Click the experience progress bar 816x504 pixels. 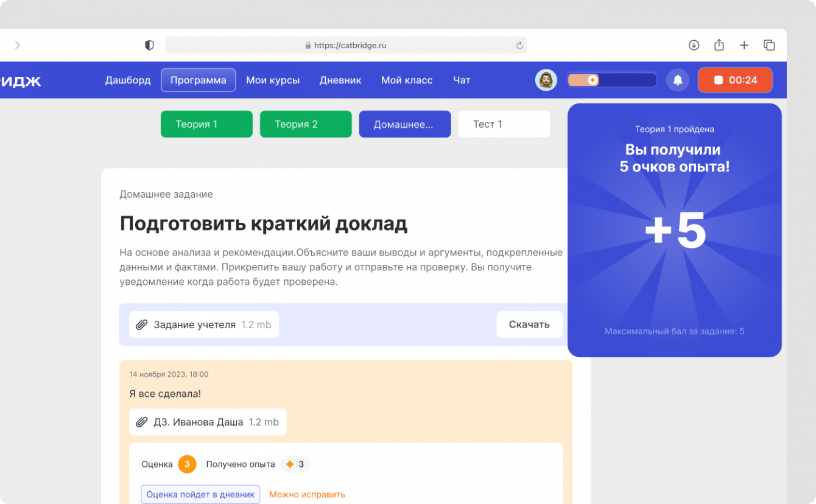tap(612, 80)
